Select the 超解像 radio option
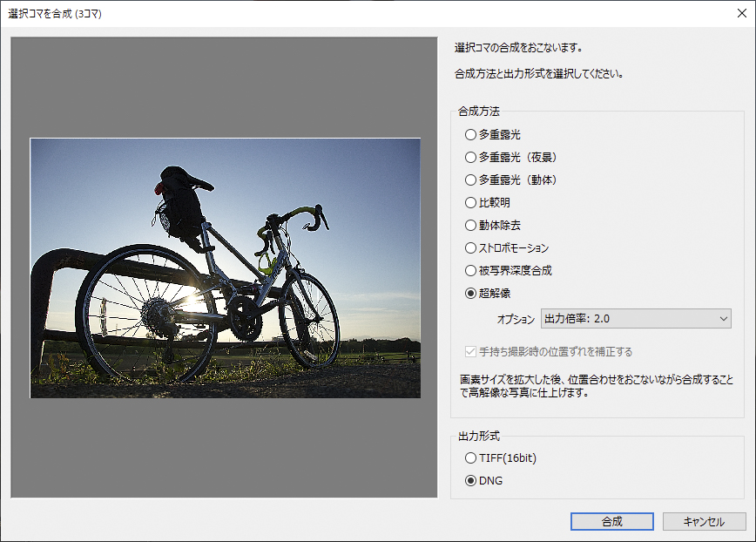This screenshot has width=756, height=542. (488, 293)
